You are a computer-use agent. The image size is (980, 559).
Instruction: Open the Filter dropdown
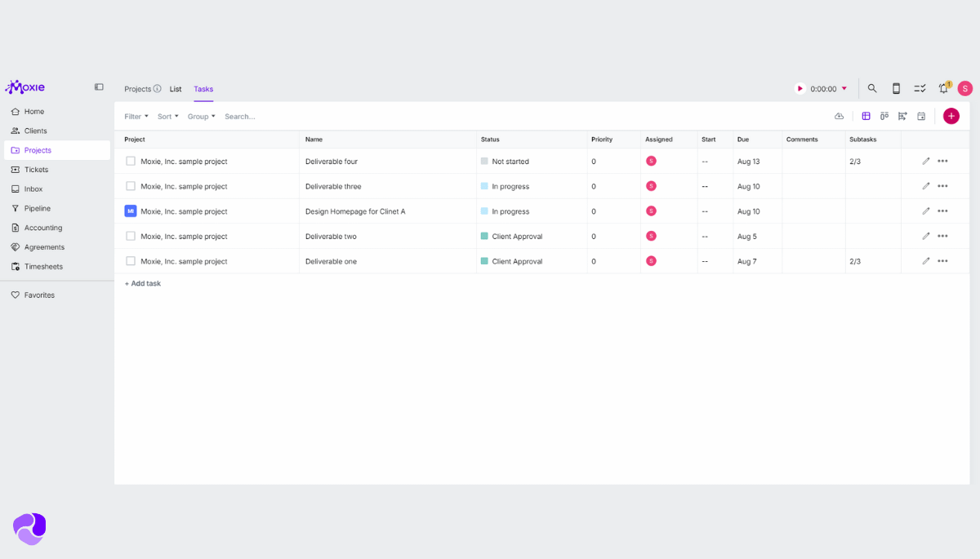[x=135, y=116]
